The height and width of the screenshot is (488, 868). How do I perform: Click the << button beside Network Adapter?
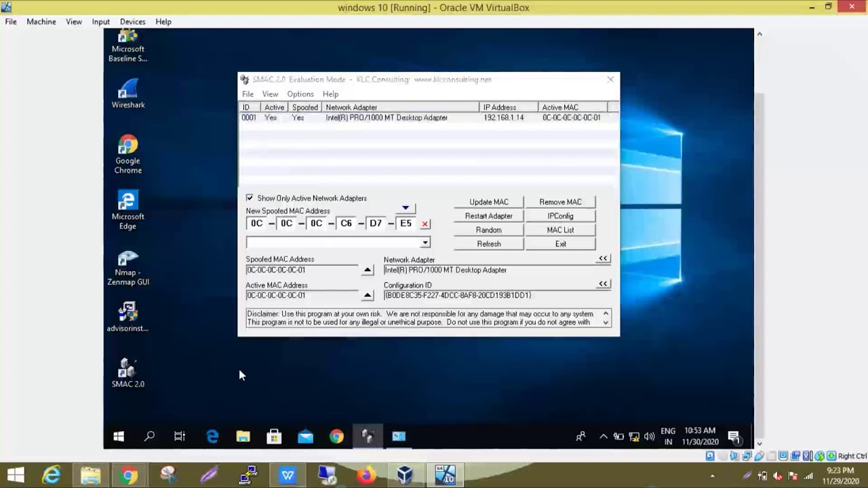[603, 258]
